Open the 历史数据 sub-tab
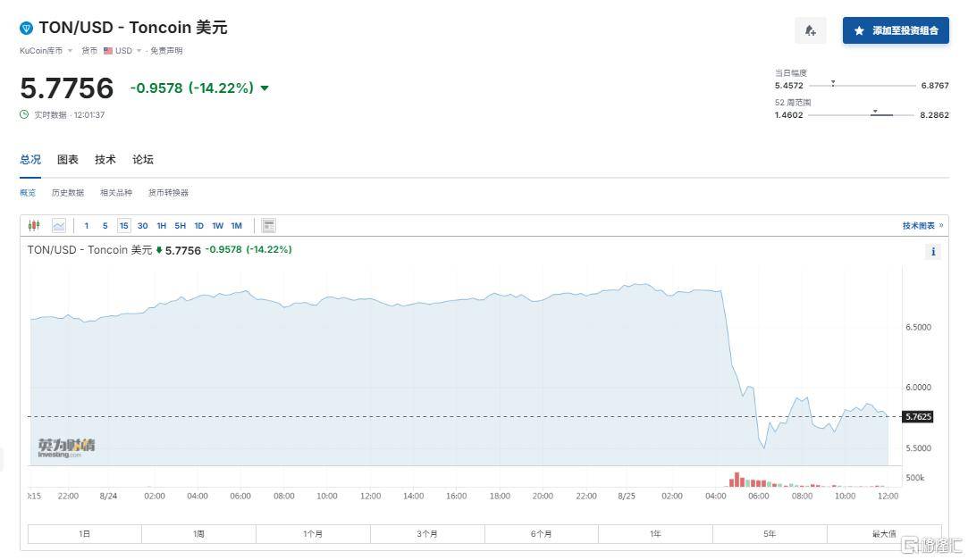The image size is (968, 560). tap(68, 193)
